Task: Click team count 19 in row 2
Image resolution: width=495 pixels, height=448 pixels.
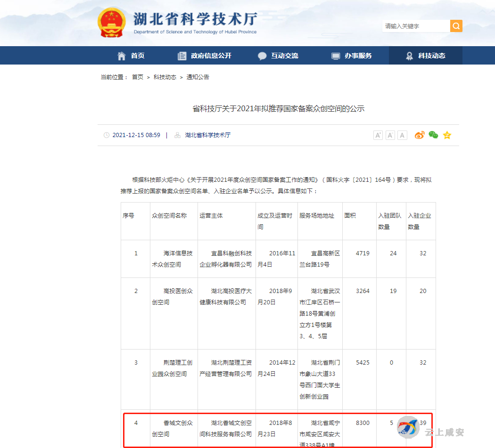Action: coord(393,291)
